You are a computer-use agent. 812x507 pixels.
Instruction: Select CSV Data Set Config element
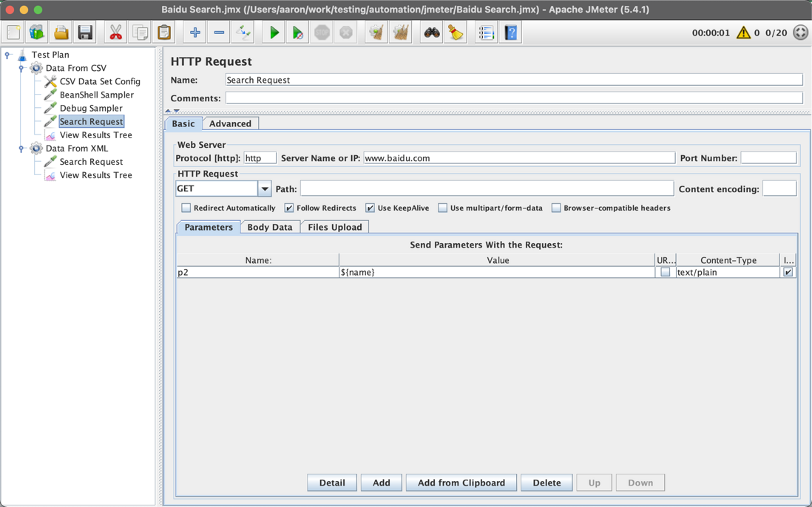point(100,81)
